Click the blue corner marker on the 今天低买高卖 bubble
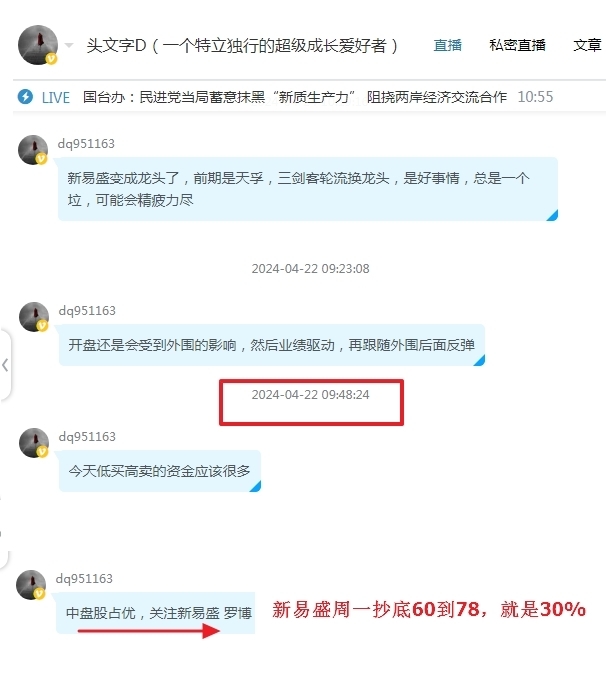Image resolution: width=606 pixels, height=676 pixels. pyautogui.click(x=256, y=486)
